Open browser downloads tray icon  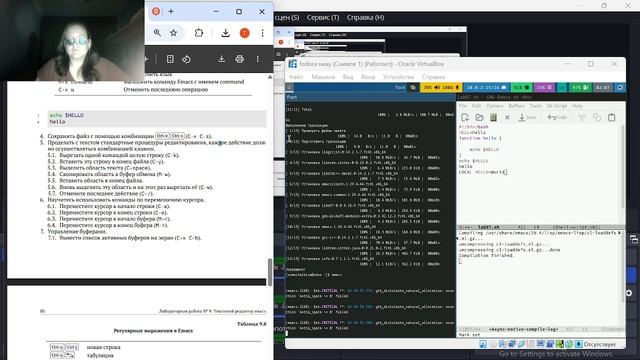tap(225, 33)
